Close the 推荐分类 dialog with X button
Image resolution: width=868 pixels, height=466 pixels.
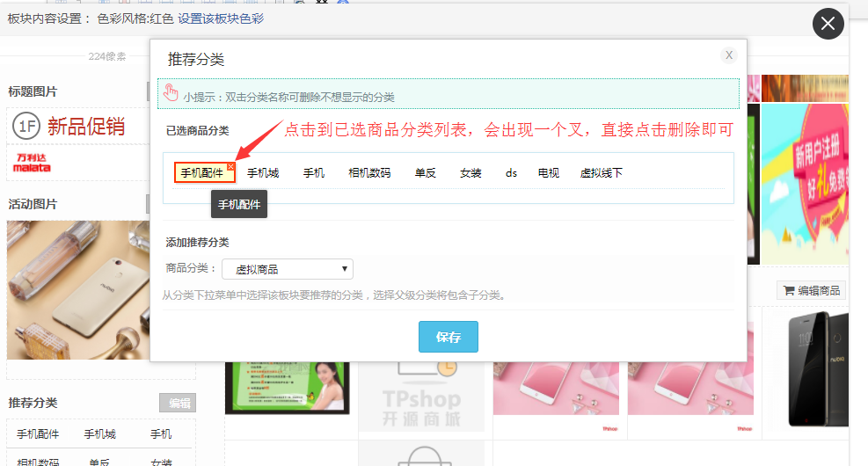pos(728,55)
